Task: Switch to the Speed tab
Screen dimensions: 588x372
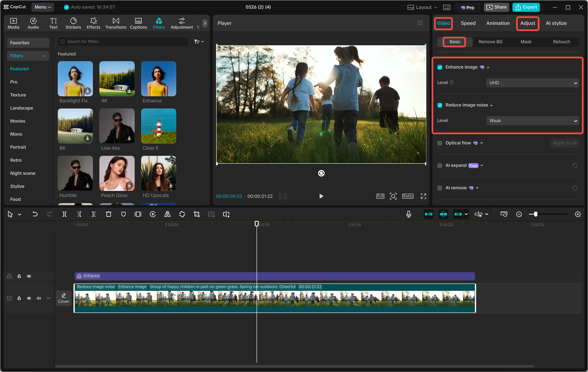Action: click(x=468, y=23)
